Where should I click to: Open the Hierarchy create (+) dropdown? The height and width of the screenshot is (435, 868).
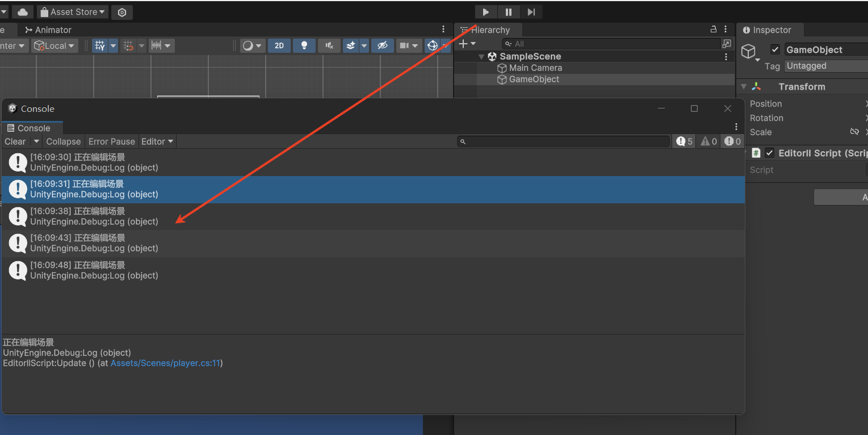click(x=467, y=44)
